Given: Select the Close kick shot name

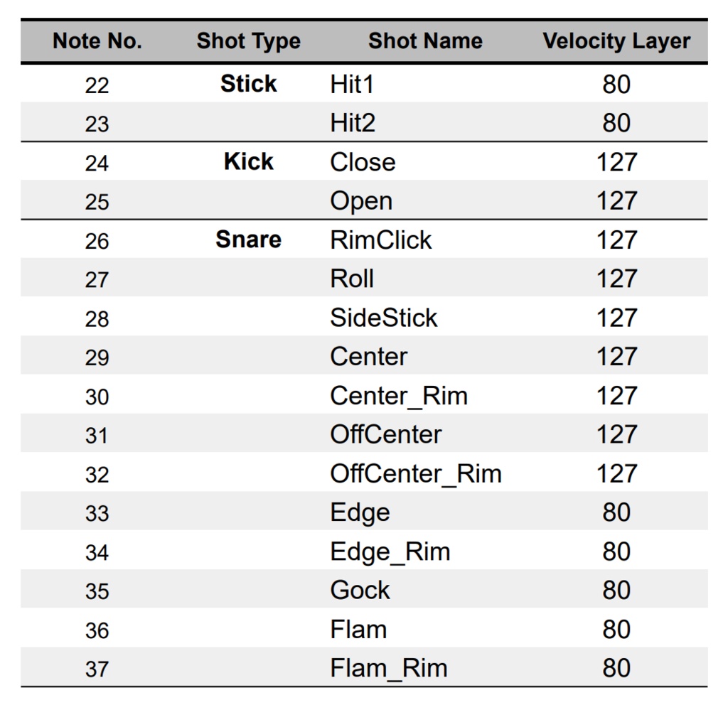Looking at the screenshot, I should pyautogui.click(x=363, y=162).
